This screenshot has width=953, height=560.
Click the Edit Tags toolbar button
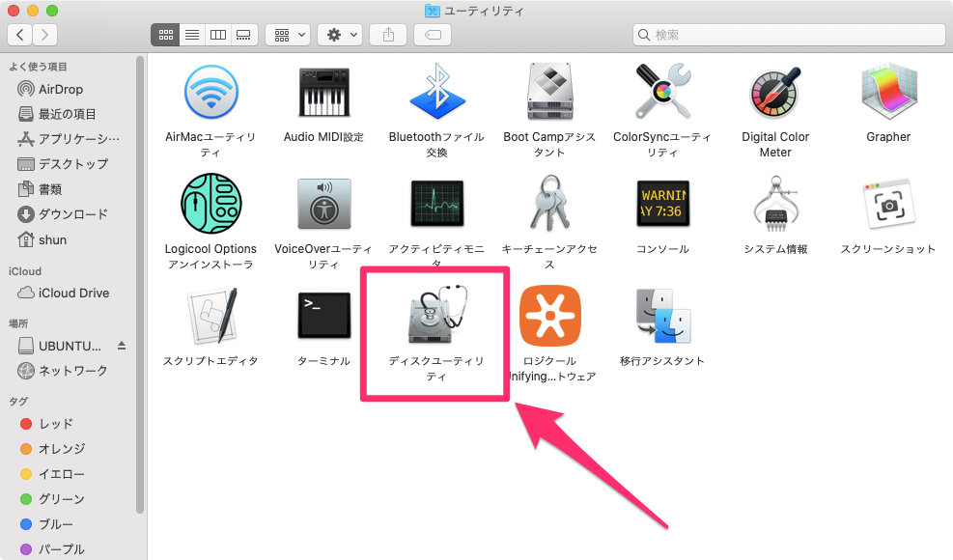[x=433, y=35]
